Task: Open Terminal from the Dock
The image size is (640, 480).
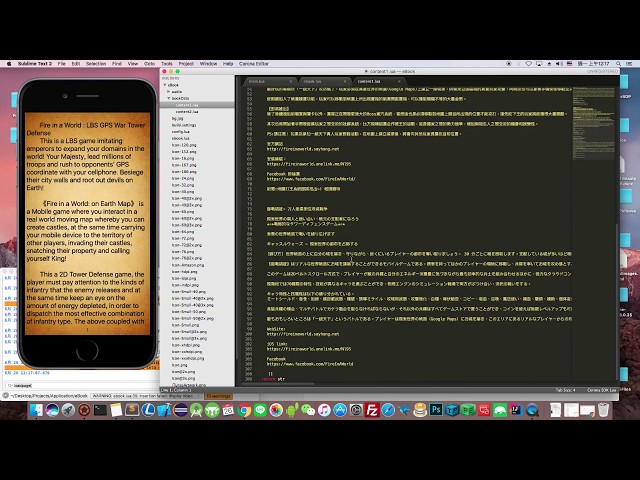Action: [x=100, y=410]
